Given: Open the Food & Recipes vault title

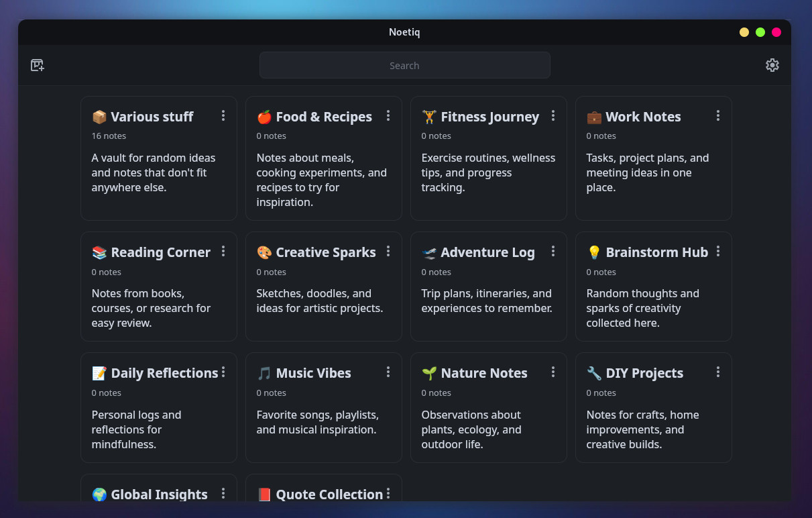Looking at the screenshot, I should pyautogui.click(x=324, y=117).
